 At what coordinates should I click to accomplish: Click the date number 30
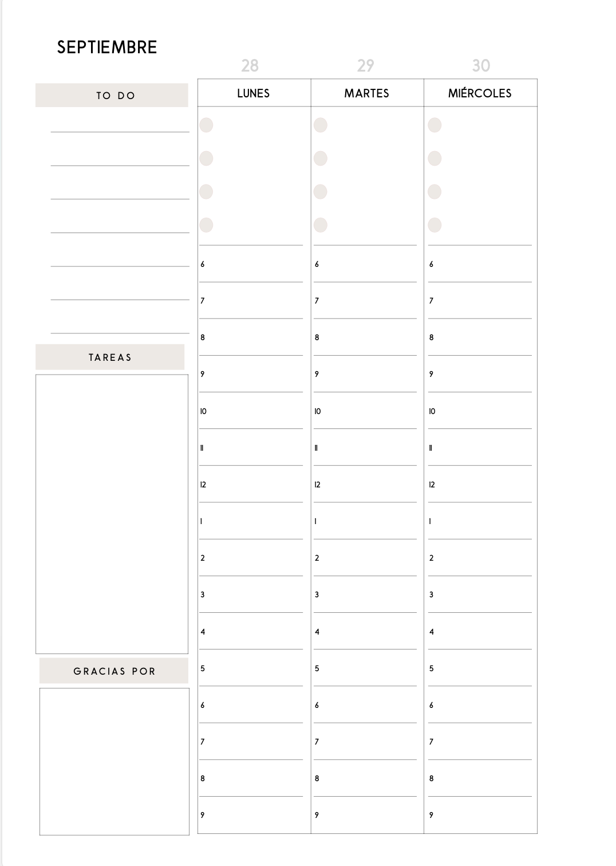pyautogui.click(x=481, y=66)
